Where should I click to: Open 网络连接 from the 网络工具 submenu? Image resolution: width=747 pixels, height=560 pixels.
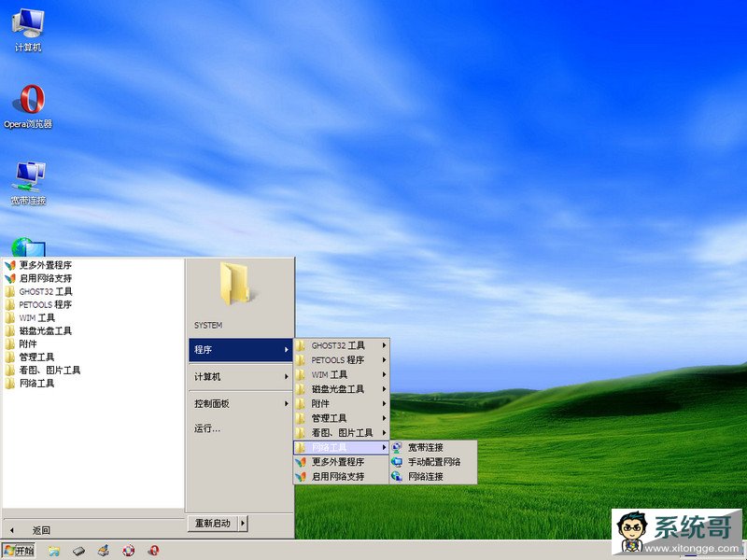[433, 476]
